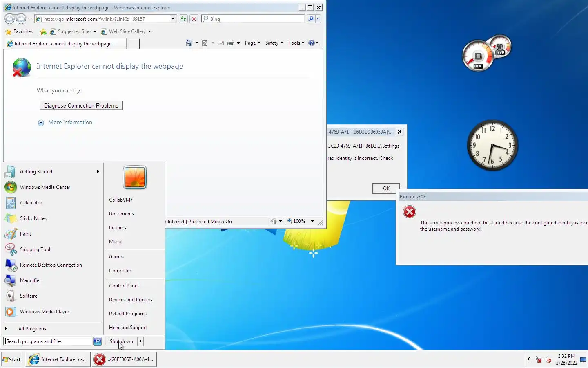Open the Page menu dropdown
This screenshot has width=588, height=368.
coord(252,43)
